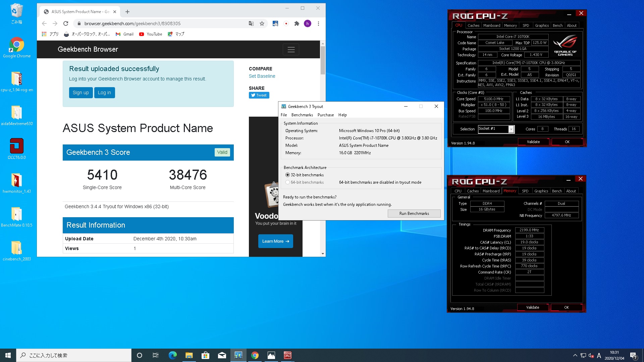The image size is (644, 362).
Task: Select the 64-bit benchmarks radio button
Action: click(x=287, y=182)
